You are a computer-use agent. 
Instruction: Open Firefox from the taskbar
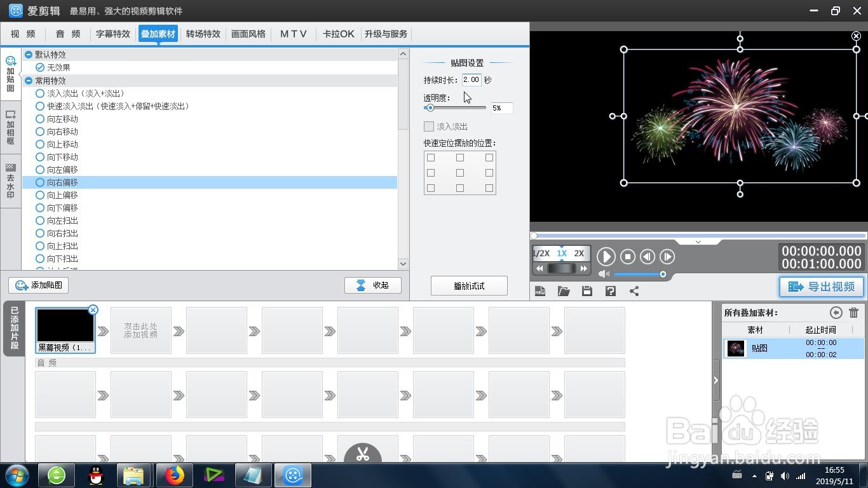pyautogui.click(x=173, y=475)
